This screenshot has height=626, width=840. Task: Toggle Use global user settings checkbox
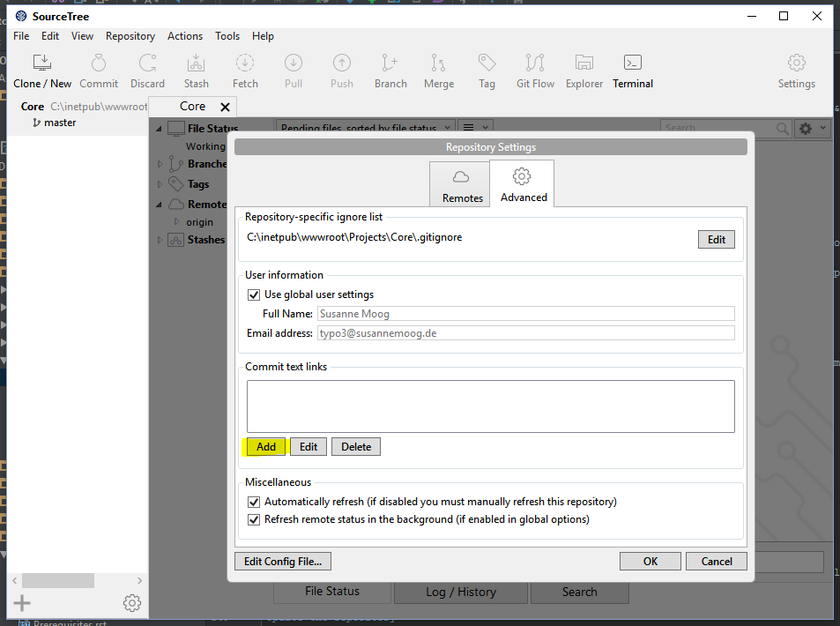tap(254, 294)
